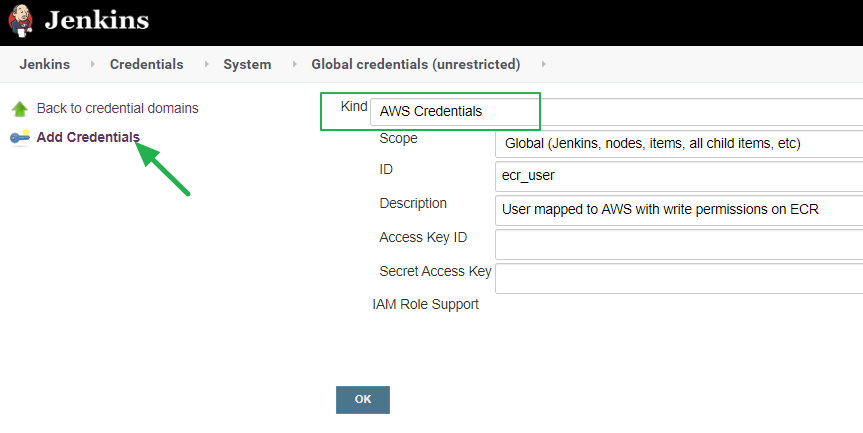The height and width of the screenshot is (433, 863).
Task: Click the Secret Access Key label
Action: [x=435, y=271]
